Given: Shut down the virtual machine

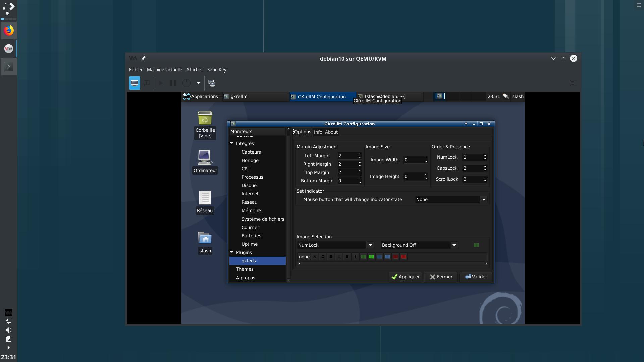Looking at the screenshot, I should click(x=186, y=83).
